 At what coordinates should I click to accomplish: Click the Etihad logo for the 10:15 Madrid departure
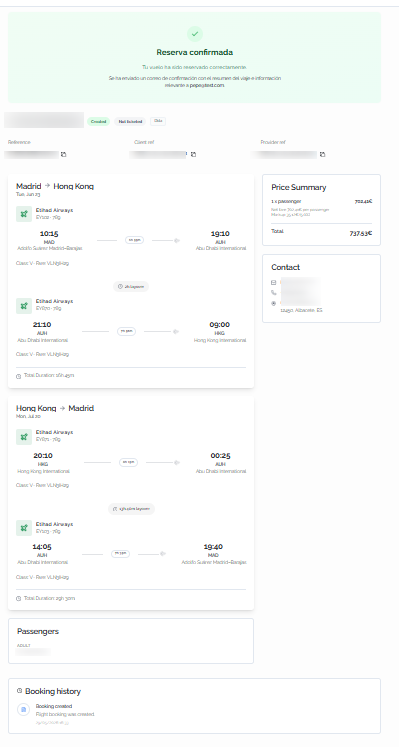pos(24,214)
